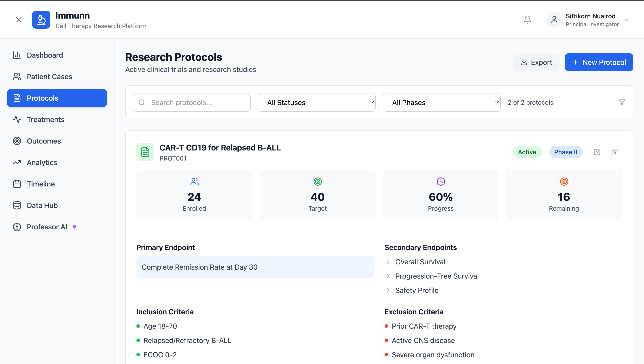This screenshot has width=644, height=364.
Task: Open the All Statuses dropdown
Action: click(316, 102)
